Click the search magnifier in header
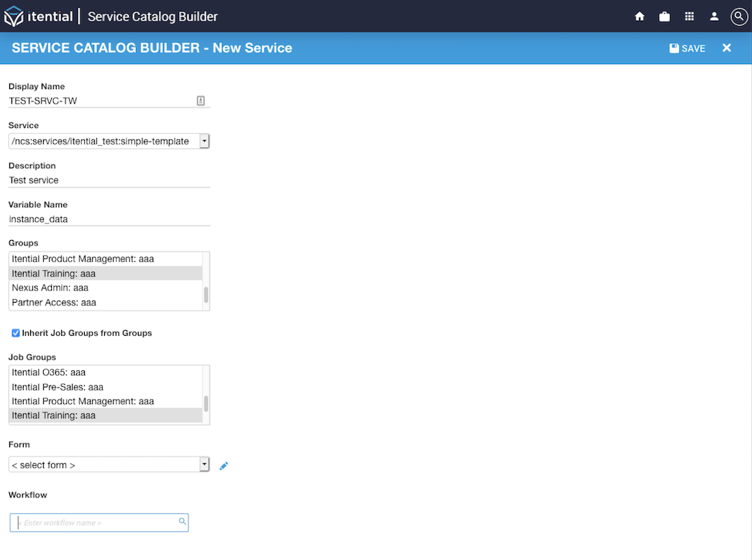Screen dimensions: 752x560 click(739, 17)
